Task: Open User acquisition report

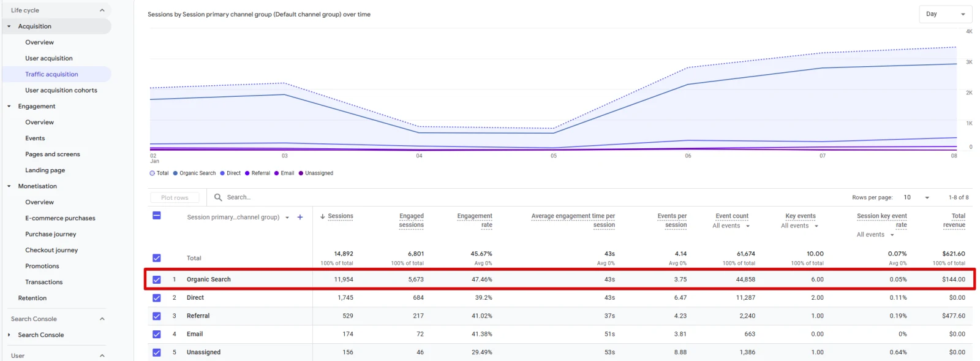Action: [x=49, y=58]
